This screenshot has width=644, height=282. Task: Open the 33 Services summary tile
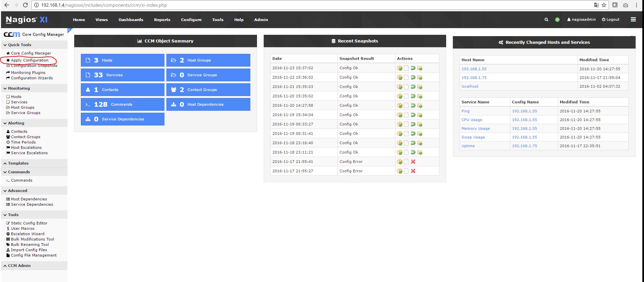(x=123, y=75)
